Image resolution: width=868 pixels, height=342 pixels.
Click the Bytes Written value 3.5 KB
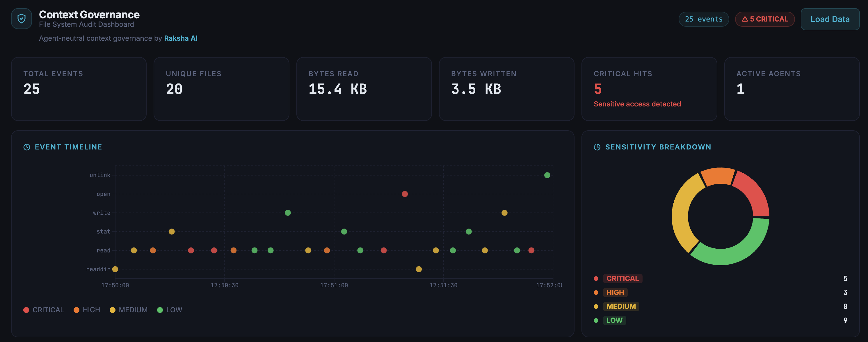click(x=476, y=89)
